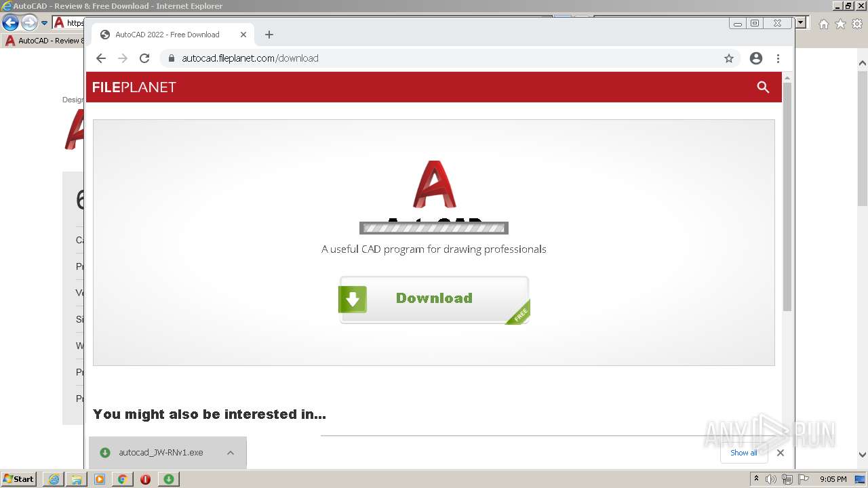This screenshot has height=488, width=868.
Task: Reload the page with Chrome refresh icon
Action: (144, 58)
